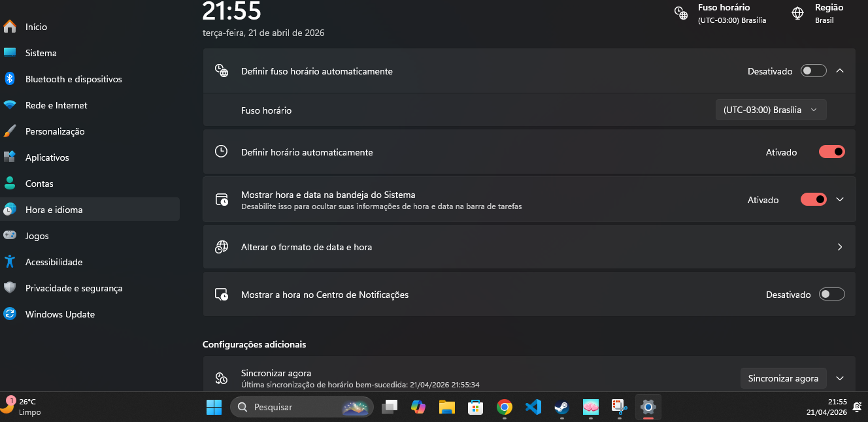The height and width of the screenshot is (422, 868).
Task: Select the Windows Update sidebar icon
Action: (10, 314)
